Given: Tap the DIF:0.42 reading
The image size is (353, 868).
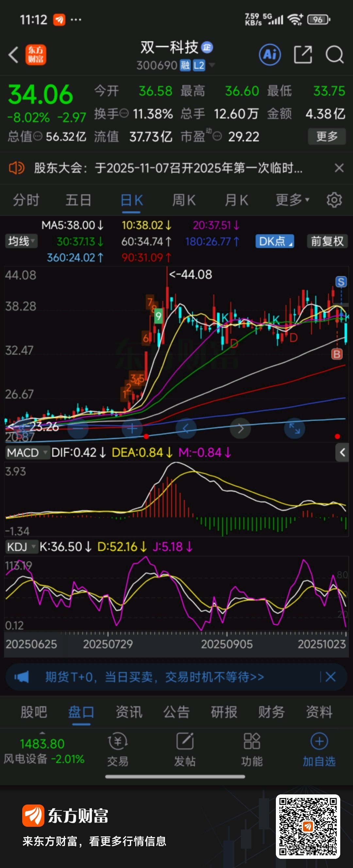Looking at the screenshot, I should pos(78,452).
